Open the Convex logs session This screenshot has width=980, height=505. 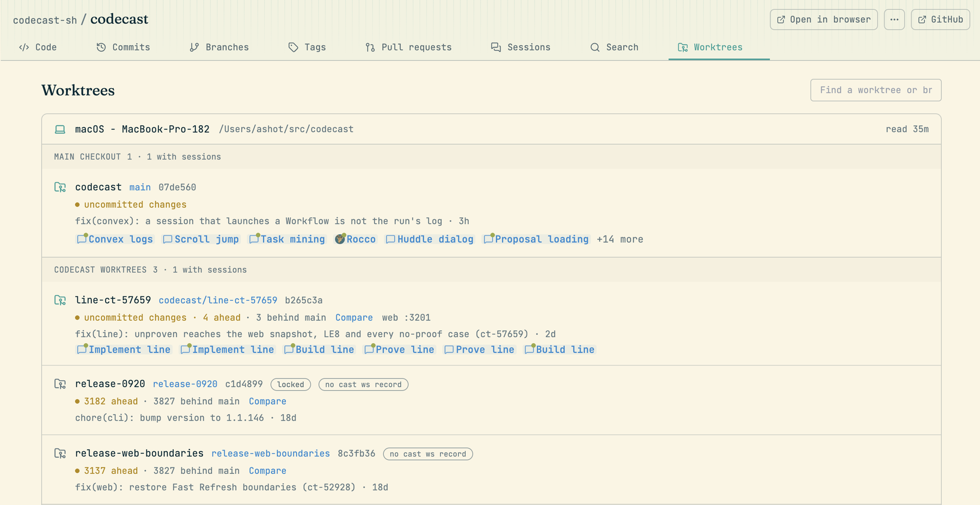pos(115,239)
